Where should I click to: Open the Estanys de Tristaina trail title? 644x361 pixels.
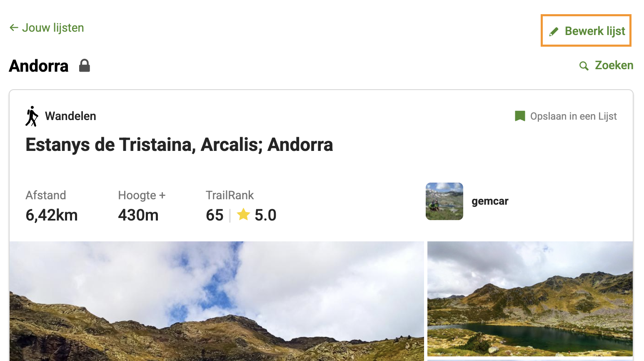(179, 145)
